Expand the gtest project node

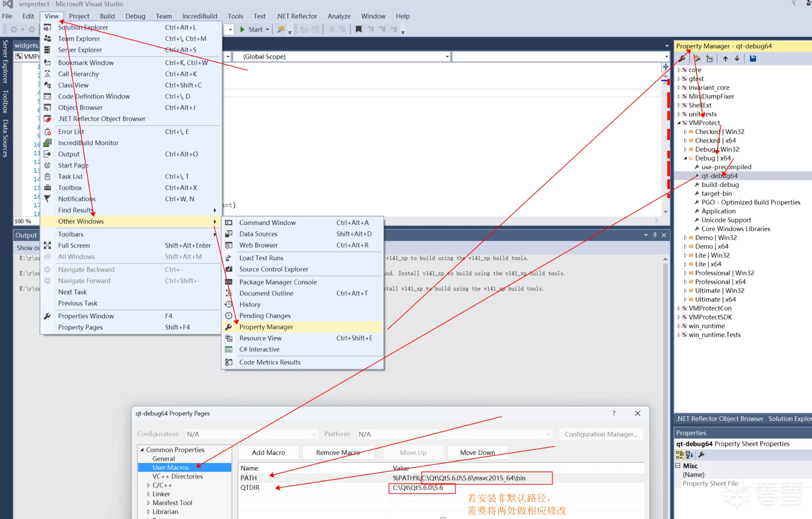(679, 79)
